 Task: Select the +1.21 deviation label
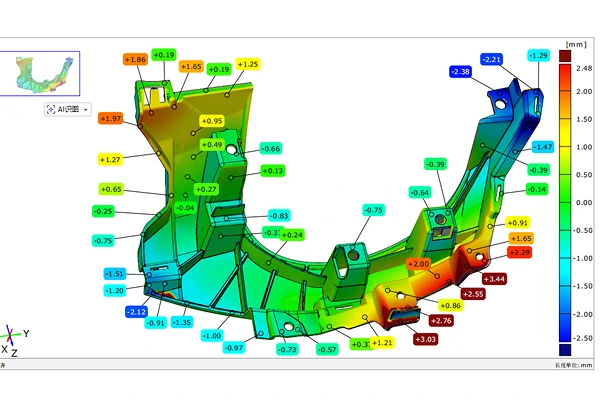click(382, 343)
